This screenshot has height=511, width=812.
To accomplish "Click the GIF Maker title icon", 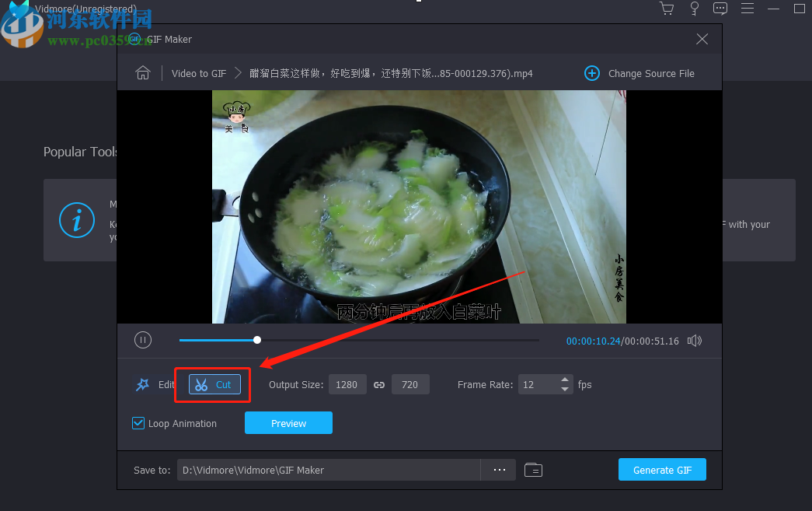I will coord(134,40).
